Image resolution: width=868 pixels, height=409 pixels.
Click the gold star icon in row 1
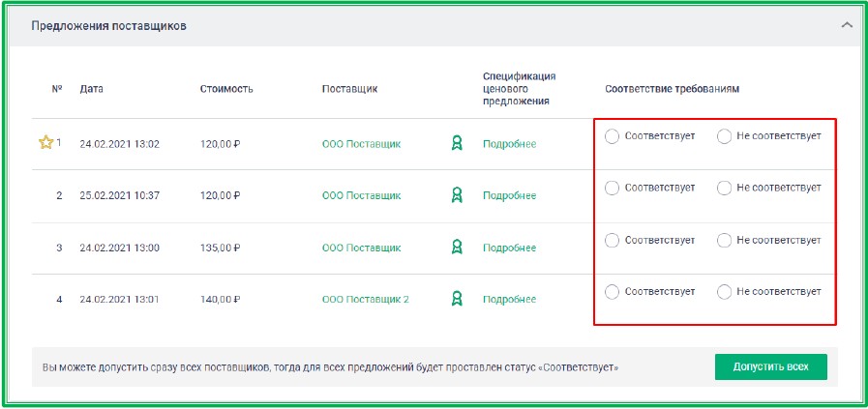click(45, 143)
